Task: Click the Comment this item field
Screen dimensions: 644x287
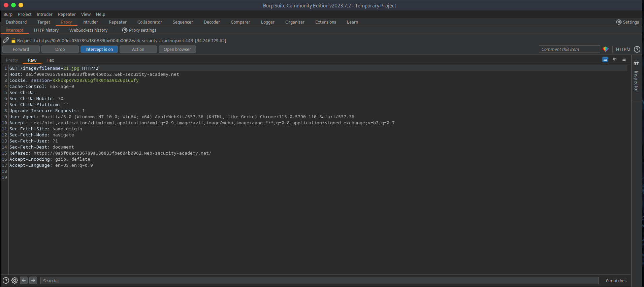Action: [569, 49]
